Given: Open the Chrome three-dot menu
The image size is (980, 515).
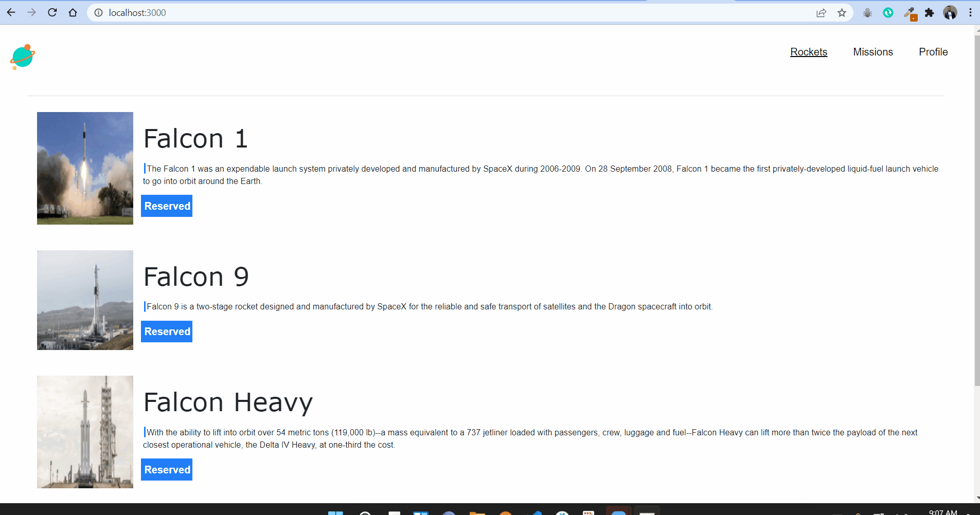Looking at the screenshot, I should click(x=970, y=13).
